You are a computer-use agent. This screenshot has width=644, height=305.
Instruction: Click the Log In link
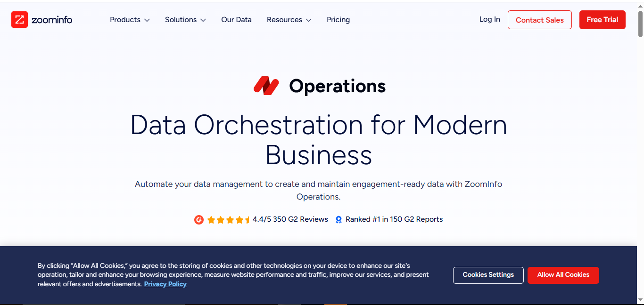tap(489, 19)
